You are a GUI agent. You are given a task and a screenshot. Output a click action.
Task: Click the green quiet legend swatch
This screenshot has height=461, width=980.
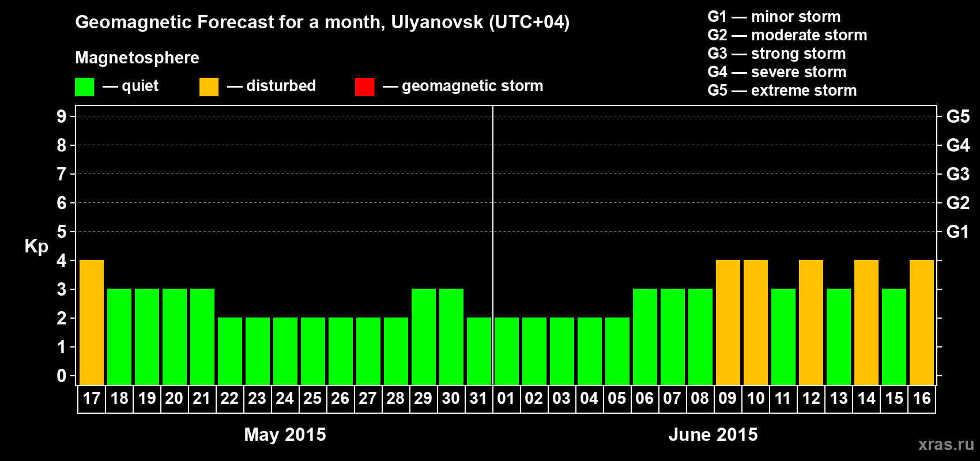click(84, 87)
